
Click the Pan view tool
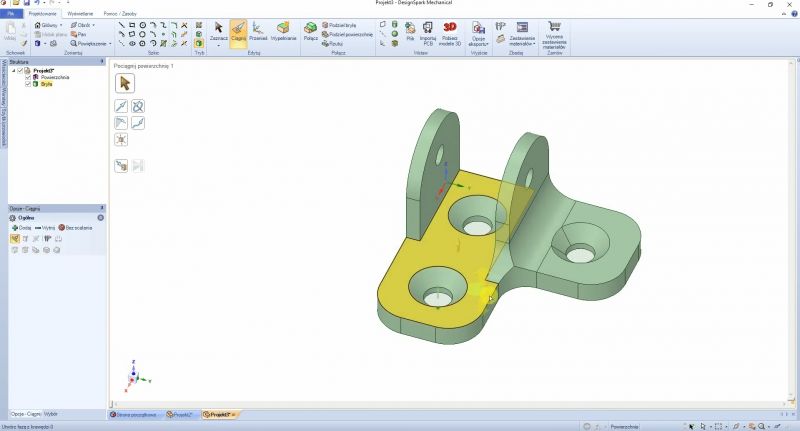coord(78,34)
